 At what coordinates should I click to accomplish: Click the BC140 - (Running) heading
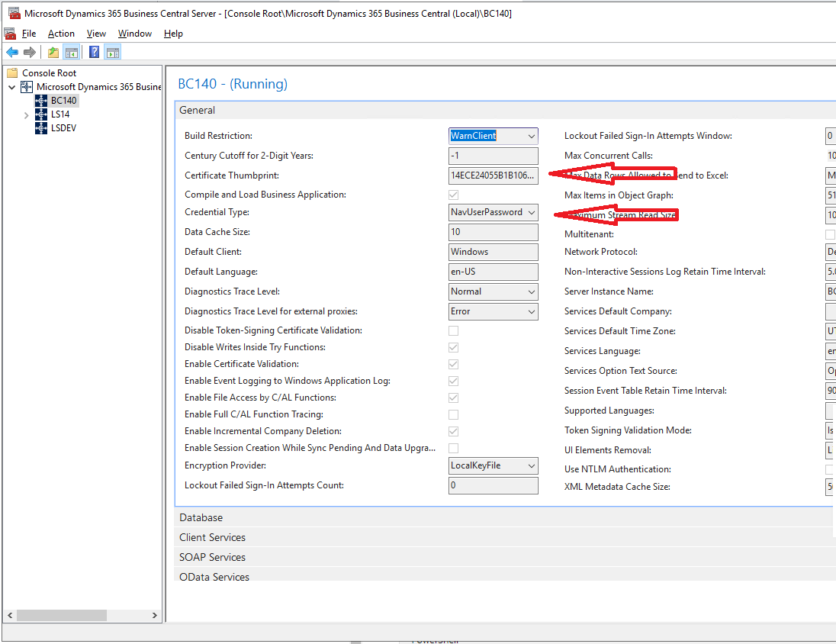click(233, 84)
